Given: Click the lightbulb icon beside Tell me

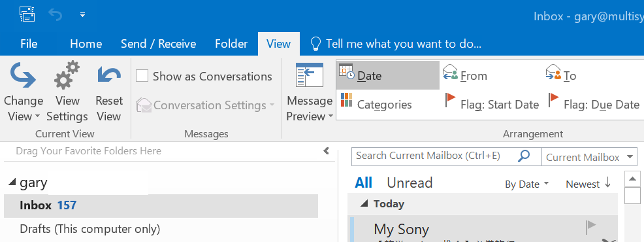Looking at the screenshot, I should click(x=315, y=43).
